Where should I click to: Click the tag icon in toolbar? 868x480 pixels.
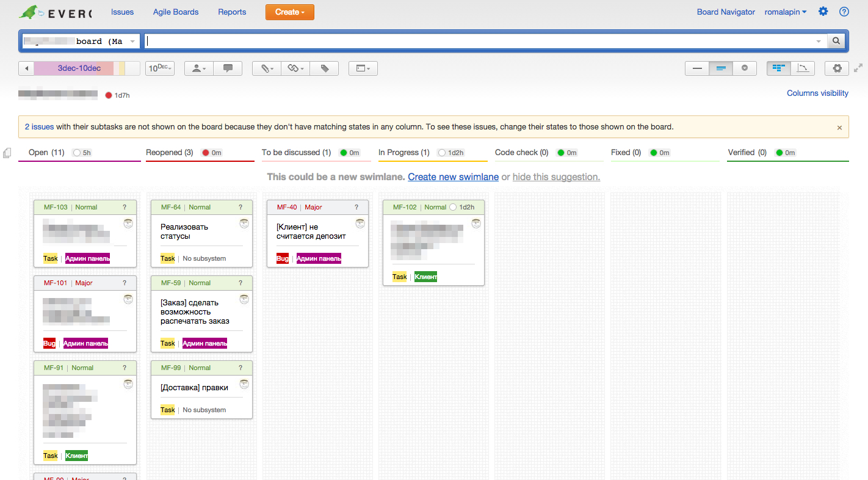click(325, 68)
